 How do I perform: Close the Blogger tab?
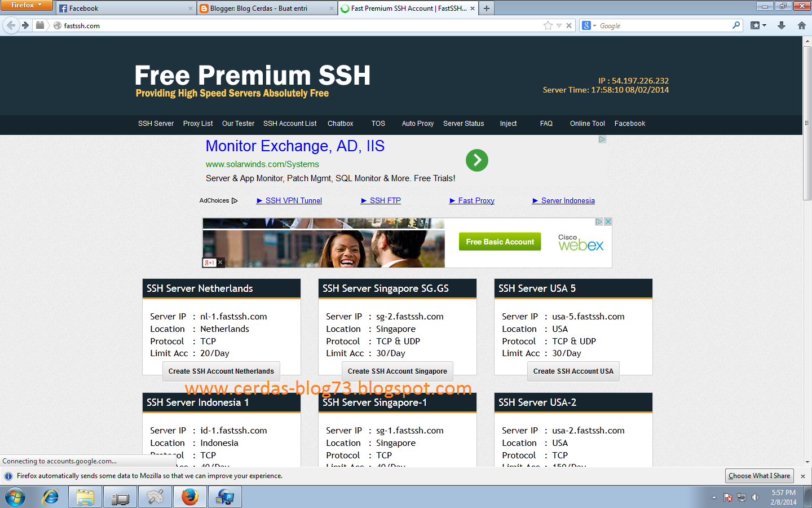(x=332, y=8)
